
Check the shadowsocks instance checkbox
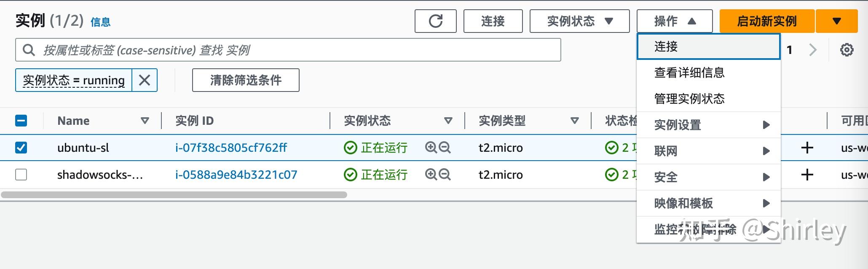21,175
